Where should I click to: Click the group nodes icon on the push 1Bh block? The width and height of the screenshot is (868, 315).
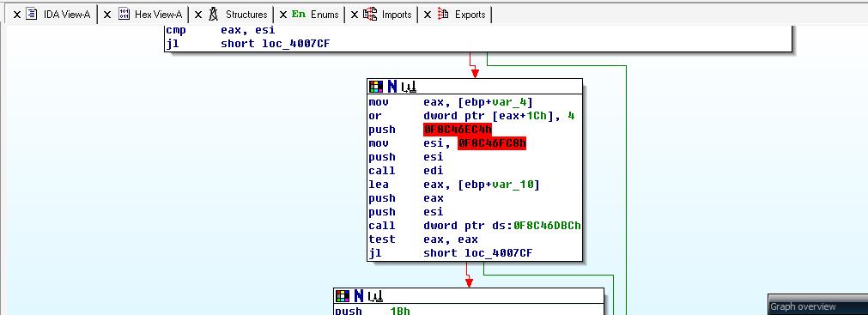pyautogui.click(x=375, y=295)
